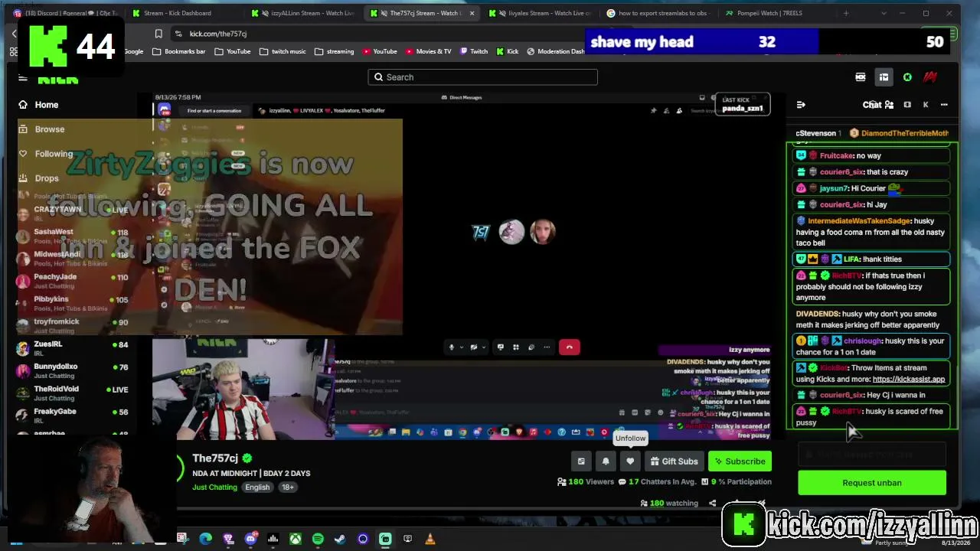The width and height of the screenshot is (980, 551).
Task: Bookmark this page with the bookmark icon
Action: pyautogui.click(x=158, y=34)
